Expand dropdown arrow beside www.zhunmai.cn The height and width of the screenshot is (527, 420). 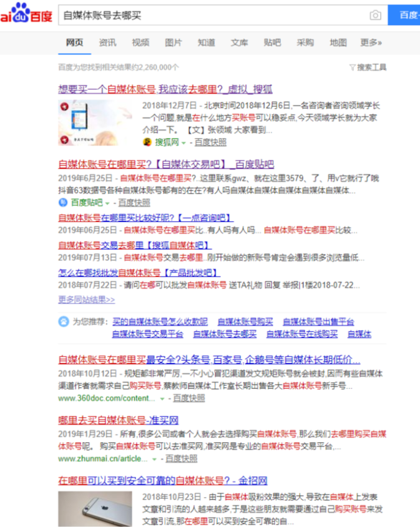click(155, 459)
